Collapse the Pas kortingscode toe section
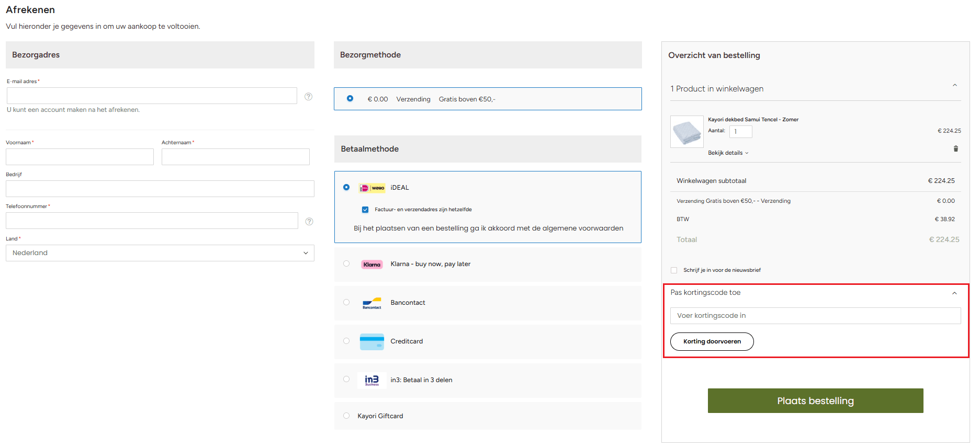This screenshot has width=980, height=448. pos(954,293)
